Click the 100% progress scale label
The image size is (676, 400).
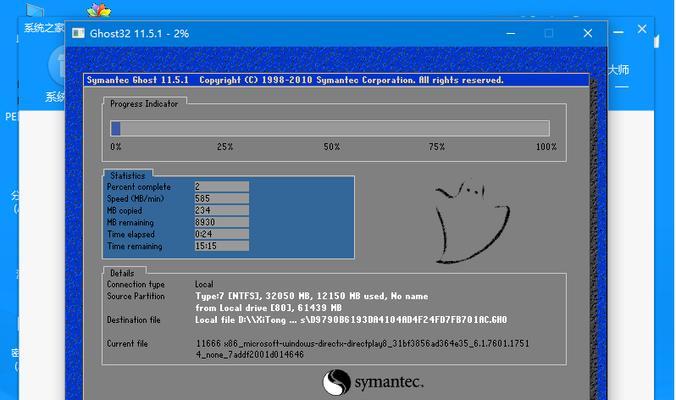(x=546, y=147)
